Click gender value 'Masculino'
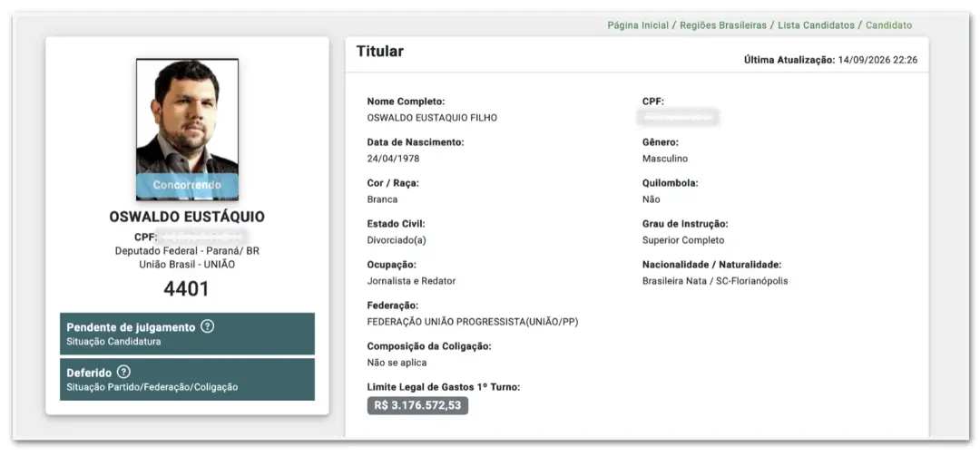This screenshot has height=456, width=980. pos(665,159)
